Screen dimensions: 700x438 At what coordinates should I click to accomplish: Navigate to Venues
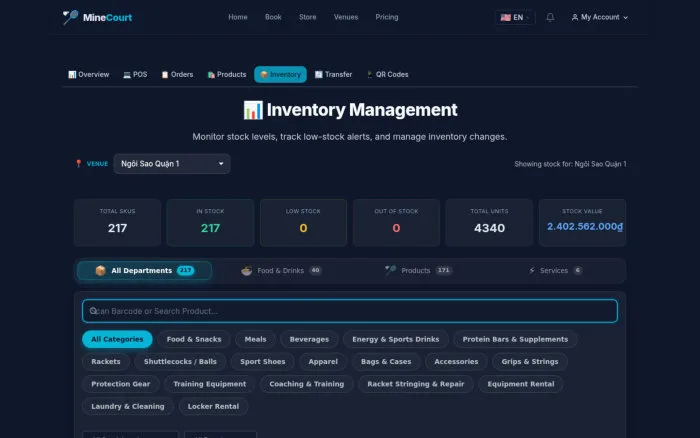coord(346,17)
